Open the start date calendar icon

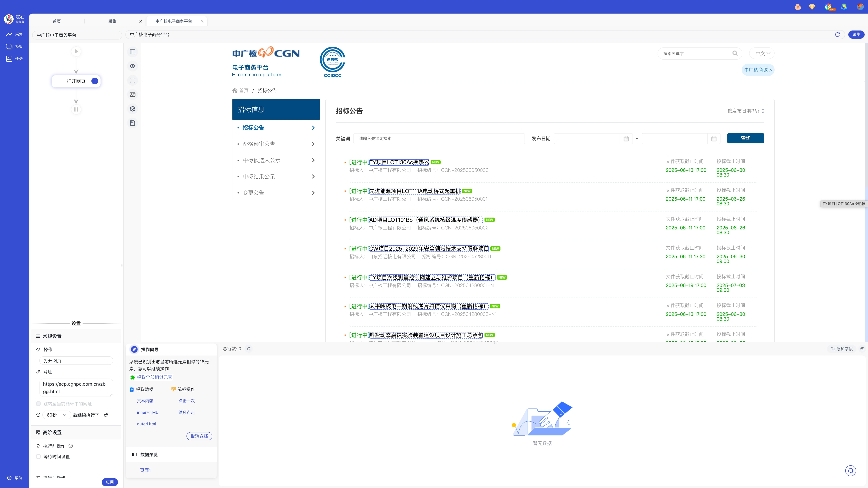626,139
